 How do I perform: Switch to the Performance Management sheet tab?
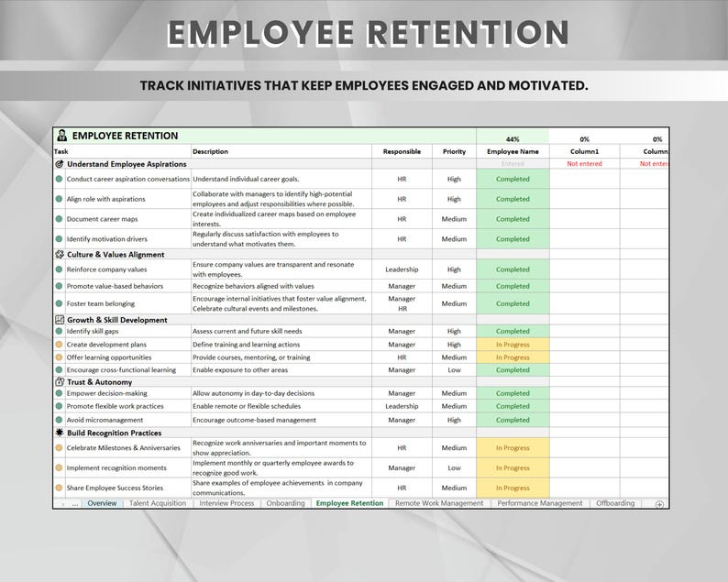[x=539, y=503]
